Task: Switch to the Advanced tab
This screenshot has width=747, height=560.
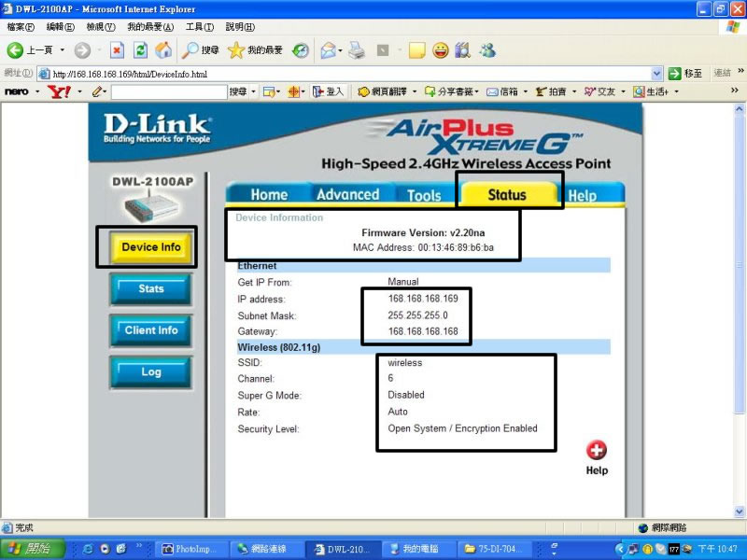Action: [347, 195]
